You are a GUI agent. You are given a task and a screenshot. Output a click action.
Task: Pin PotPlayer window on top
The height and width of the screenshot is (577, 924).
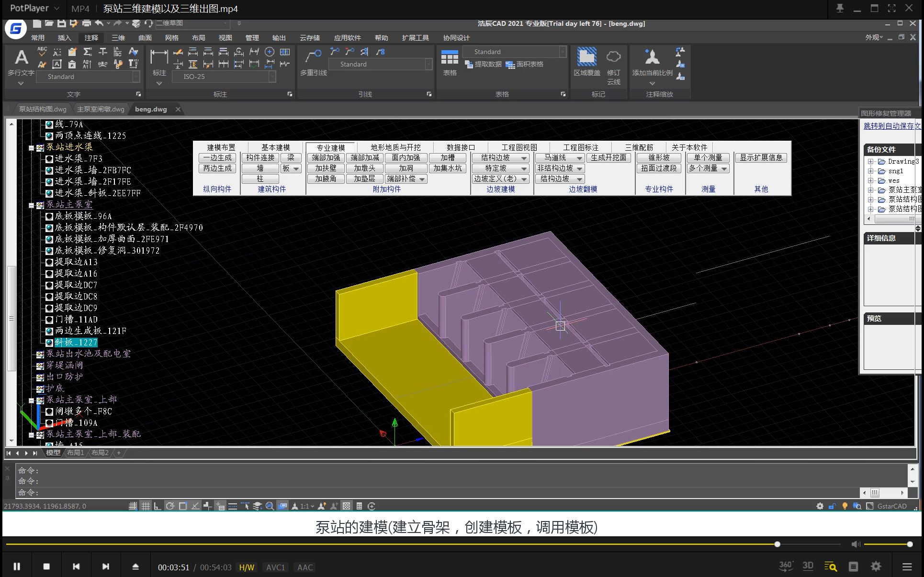(x=840, y=8)
